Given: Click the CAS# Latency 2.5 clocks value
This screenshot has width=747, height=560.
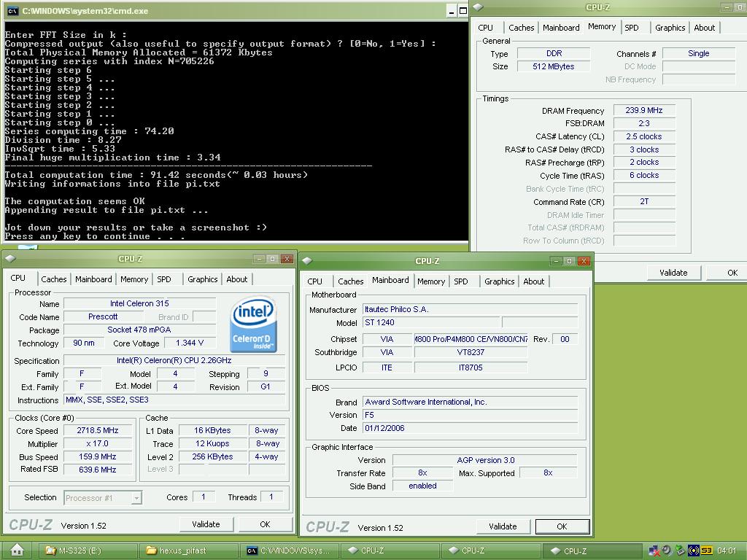Looking at the screenshot, I should coord(644,136).
